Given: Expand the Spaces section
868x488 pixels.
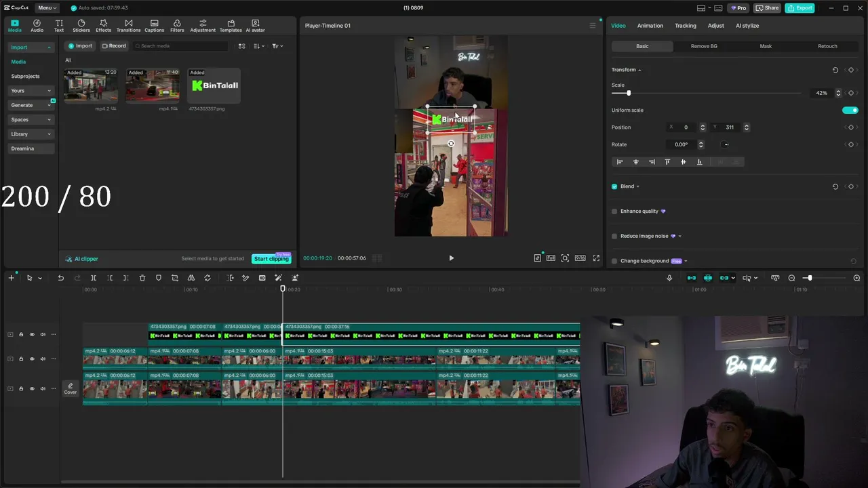Looking at the screenshot, I should click(31, 120).
